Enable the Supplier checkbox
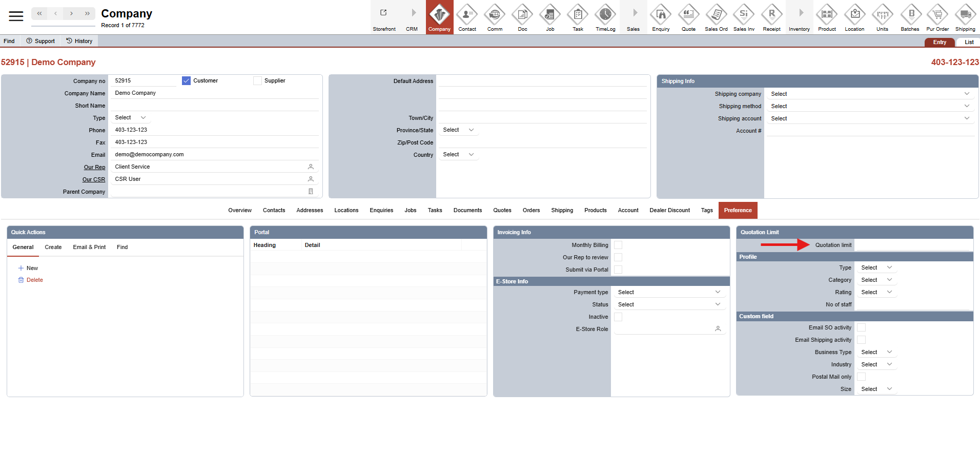 click(x=258, y=81)
